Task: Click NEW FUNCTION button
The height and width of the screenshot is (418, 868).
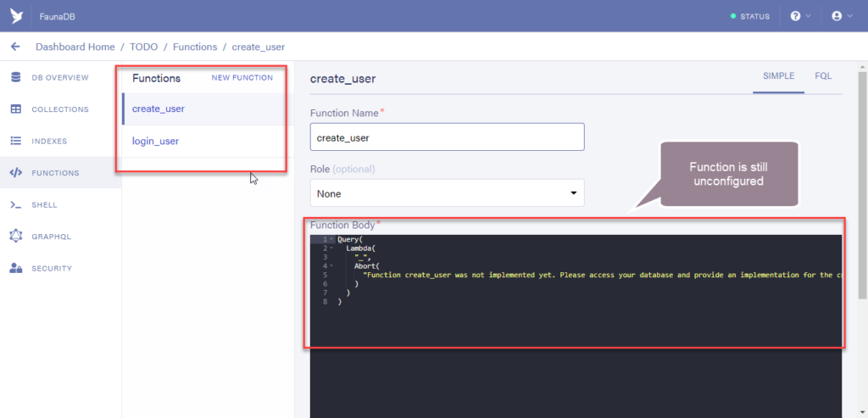Action: coord(242,77)
